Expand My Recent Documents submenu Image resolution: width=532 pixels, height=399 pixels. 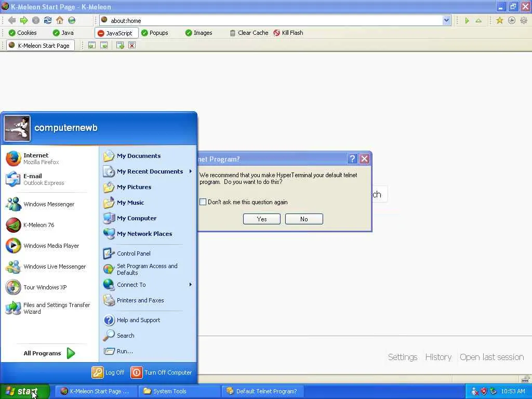click(x=148, y=171)
